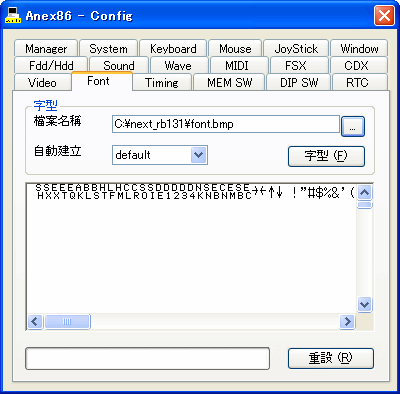The height and width of the screenshot is (394, 400).
Task: Go to the JoyStick tab
Action: [296, 49]
